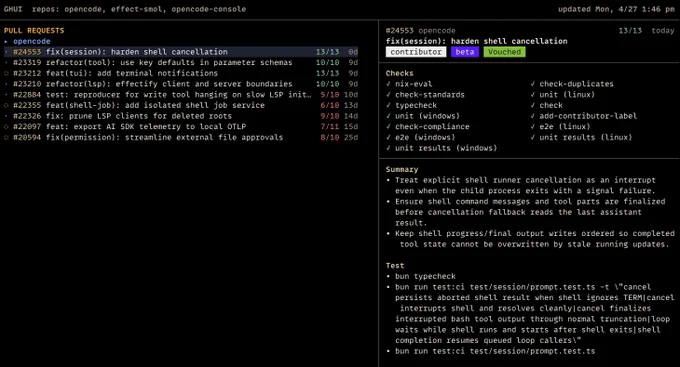Open the unit (linux) check
Viewport: 680px width, 367px height.
click(562, 95)
